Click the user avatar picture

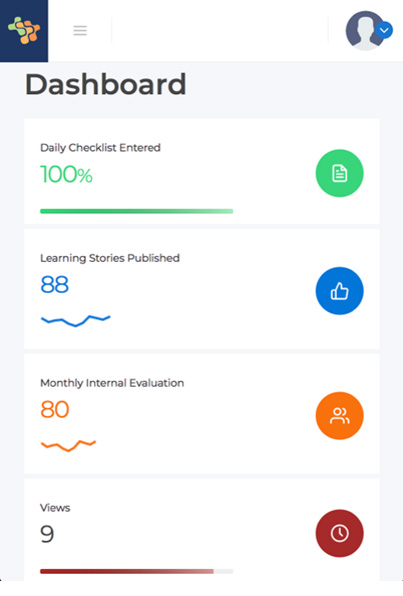click(365, 30)
